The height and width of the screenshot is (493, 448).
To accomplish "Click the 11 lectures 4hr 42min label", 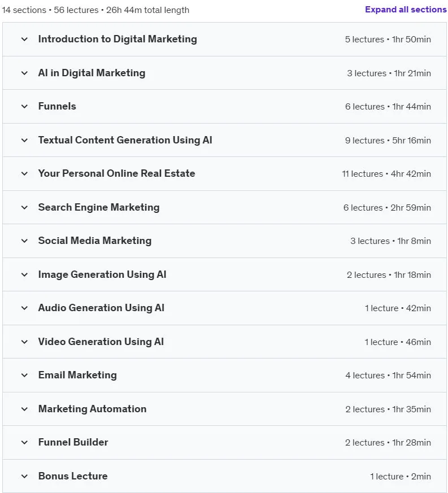I will [386, 173].
